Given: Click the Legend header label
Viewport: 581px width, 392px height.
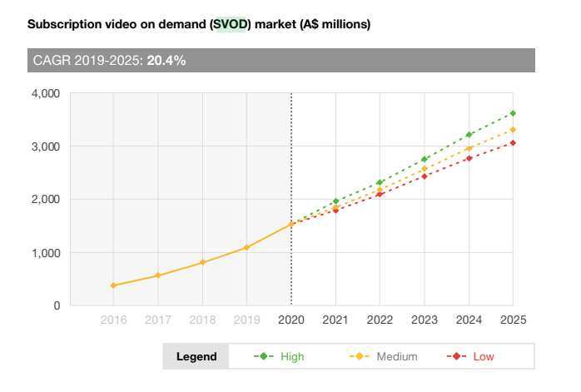Looking at the screenshot, I should (196, 357).
